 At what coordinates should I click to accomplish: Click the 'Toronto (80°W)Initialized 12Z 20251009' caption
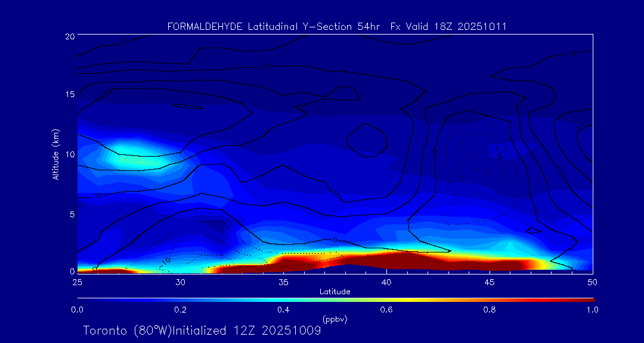[203, 330]
